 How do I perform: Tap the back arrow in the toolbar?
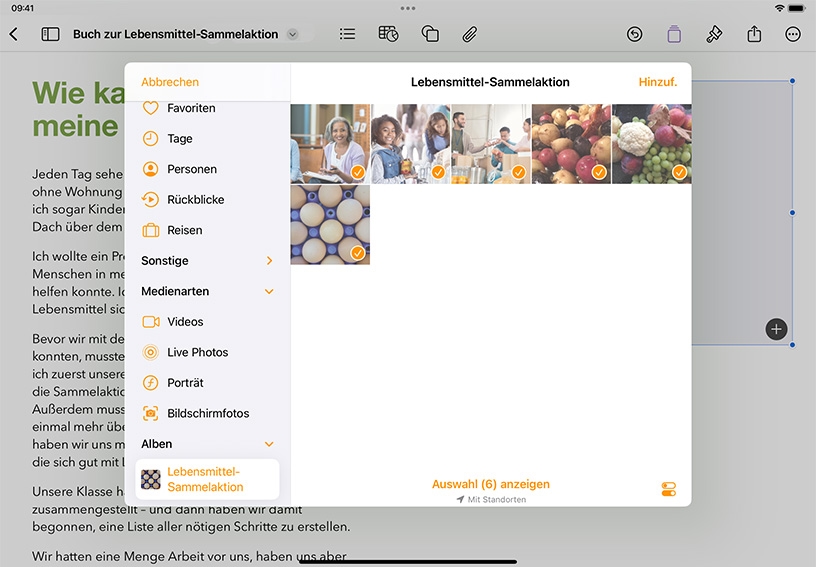(x=14, y=34)
